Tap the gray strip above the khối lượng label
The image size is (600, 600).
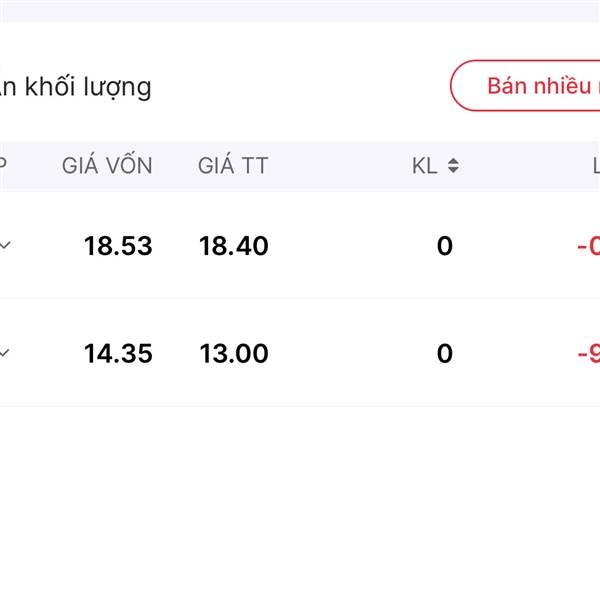tap(300, 10)
